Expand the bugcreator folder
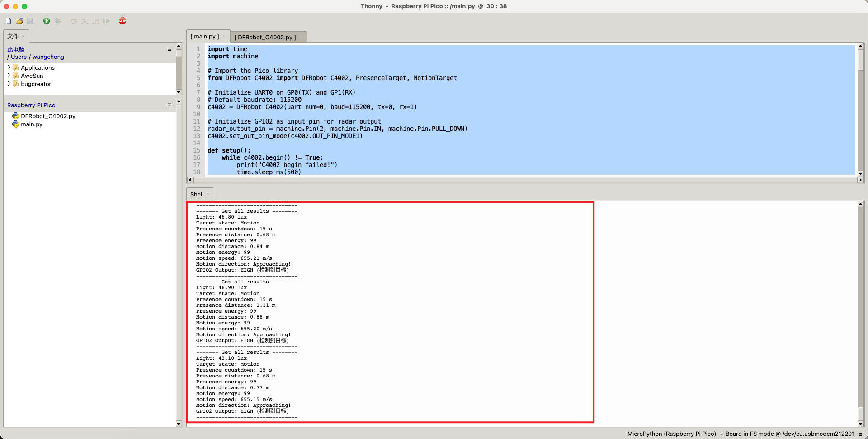Image resolution: width=868 pixels, height=439 pixels. pos(9,84)
